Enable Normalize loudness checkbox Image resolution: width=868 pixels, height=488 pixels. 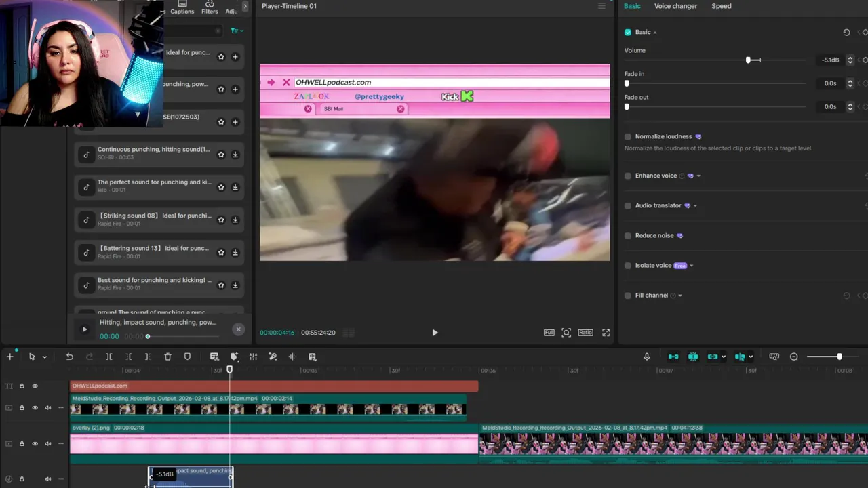click(x=628, y=136)
